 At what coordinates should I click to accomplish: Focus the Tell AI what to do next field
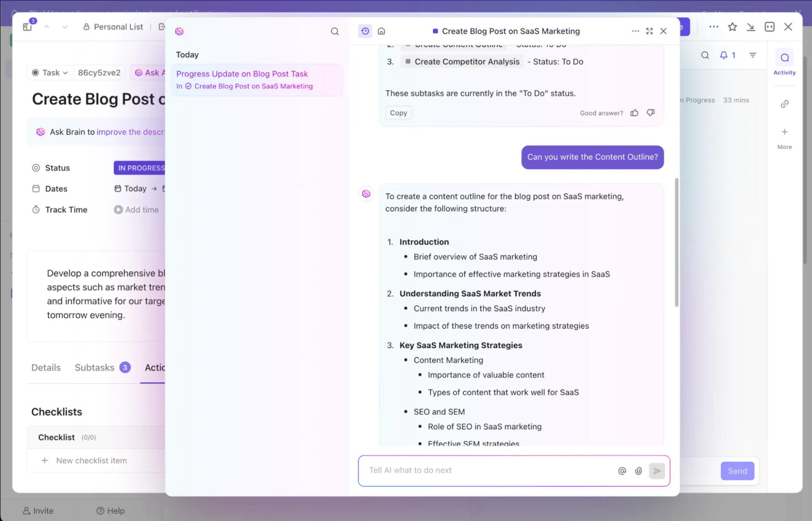(486, 471)
